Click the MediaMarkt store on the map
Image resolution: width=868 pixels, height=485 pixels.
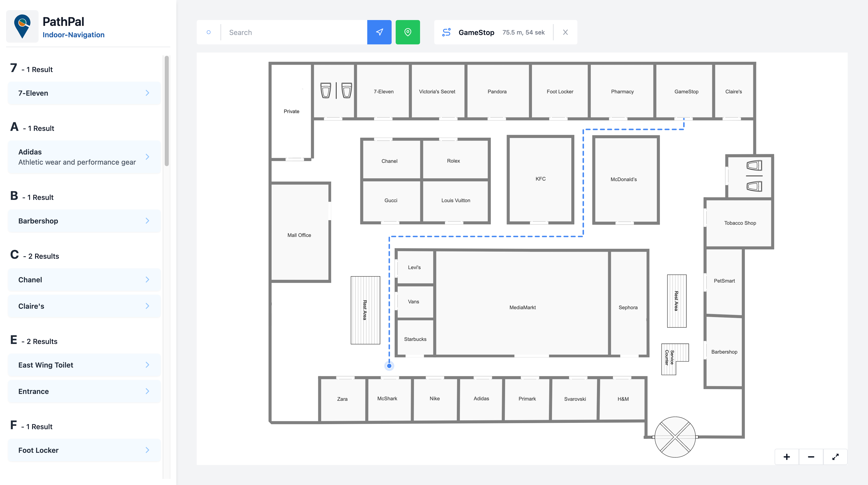coord(522,307)
